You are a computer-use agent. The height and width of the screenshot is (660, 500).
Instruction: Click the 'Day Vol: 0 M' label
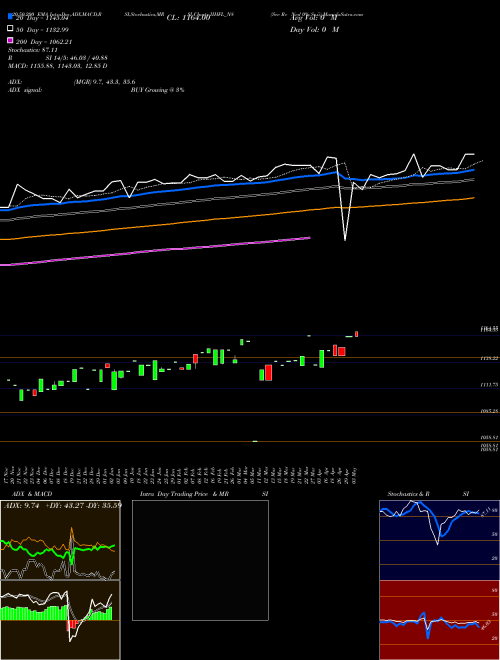314,29
